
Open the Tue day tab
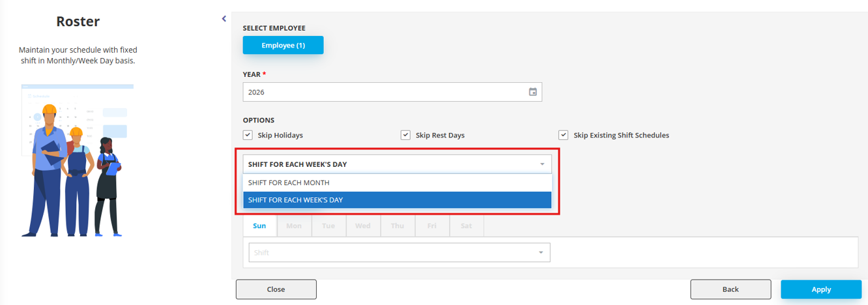click(328, 225)
